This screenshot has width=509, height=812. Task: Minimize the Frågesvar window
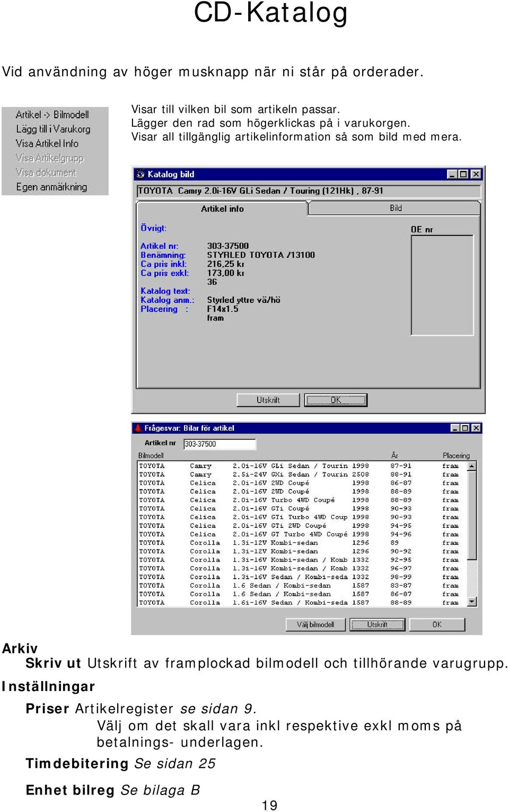coord(455,428)
